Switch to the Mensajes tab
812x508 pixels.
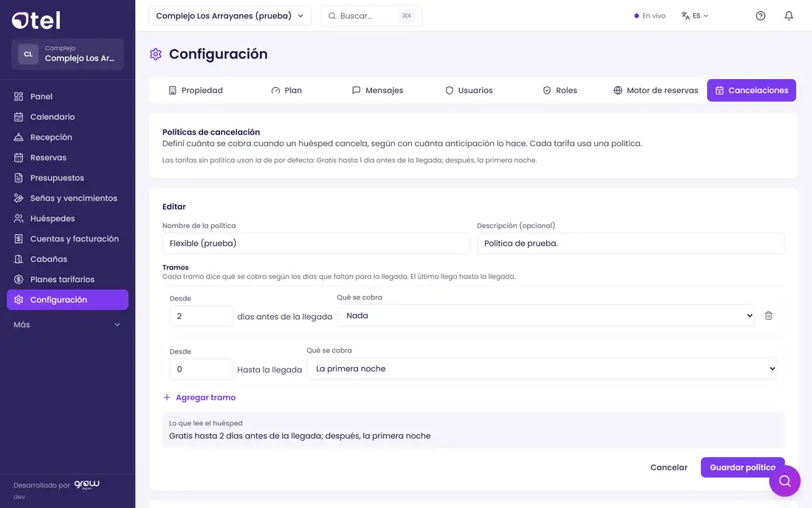pyautogui.click(x=377, y=91)
